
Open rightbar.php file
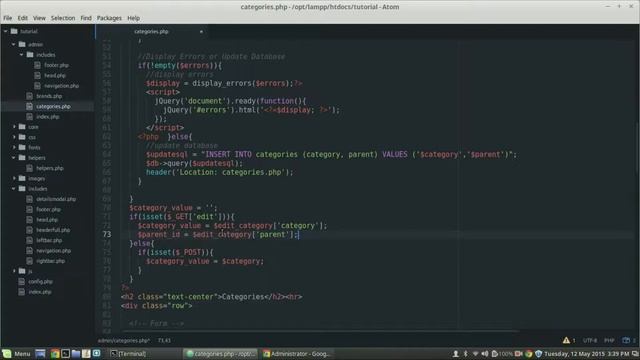(x=51, y=261)
